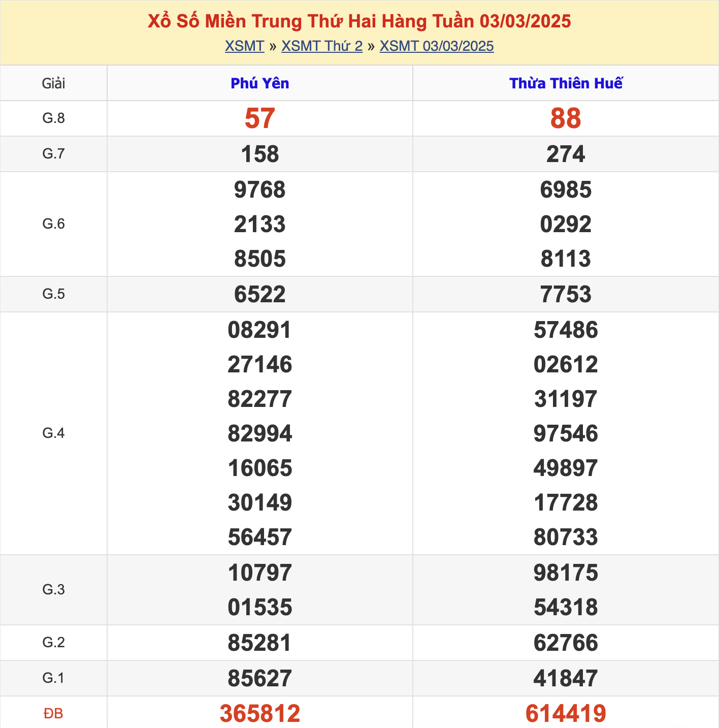Select G.2 number 85281
The width and height of the screenshot is (719, 728).
pyautogui.click(x=260, y=643)
